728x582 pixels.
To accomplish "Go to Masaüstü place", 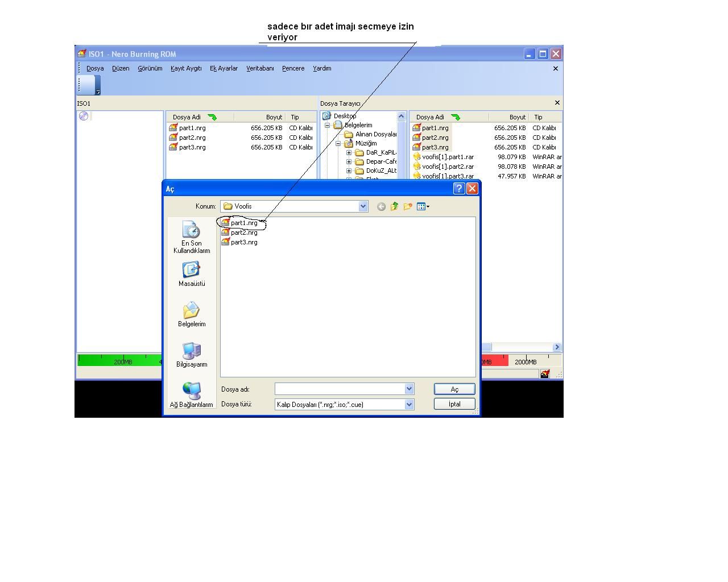I will tap(192, 274).
